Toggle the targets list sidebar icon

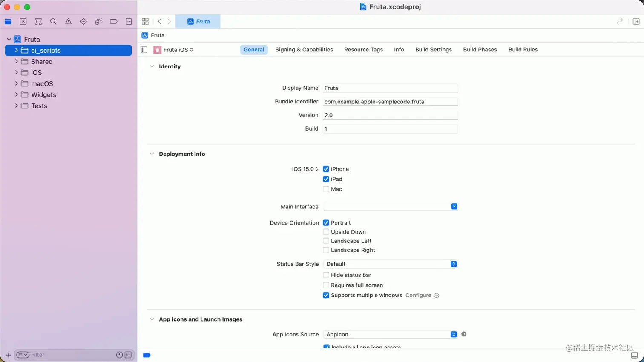(144, 50)
